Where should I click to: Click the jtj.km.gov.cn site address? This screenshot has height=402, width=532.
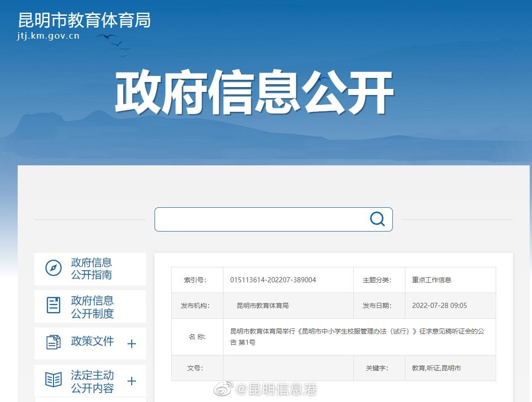(48, 35)
